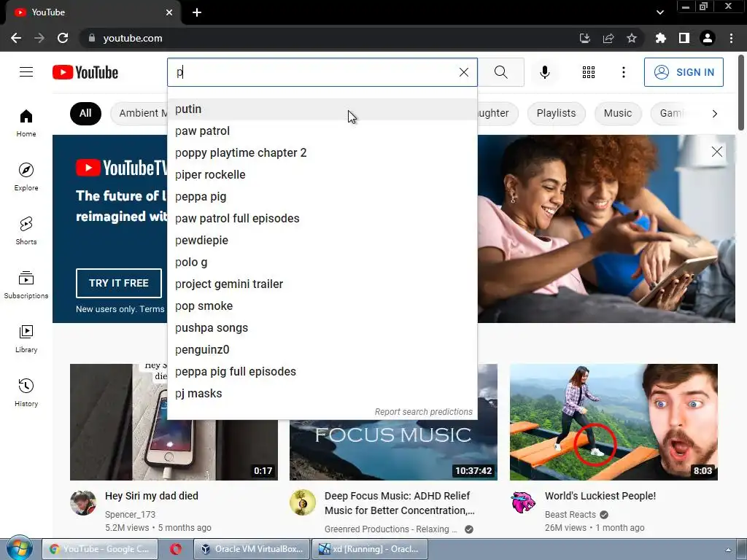Close the YouTube browser tab

click(169, 13)
